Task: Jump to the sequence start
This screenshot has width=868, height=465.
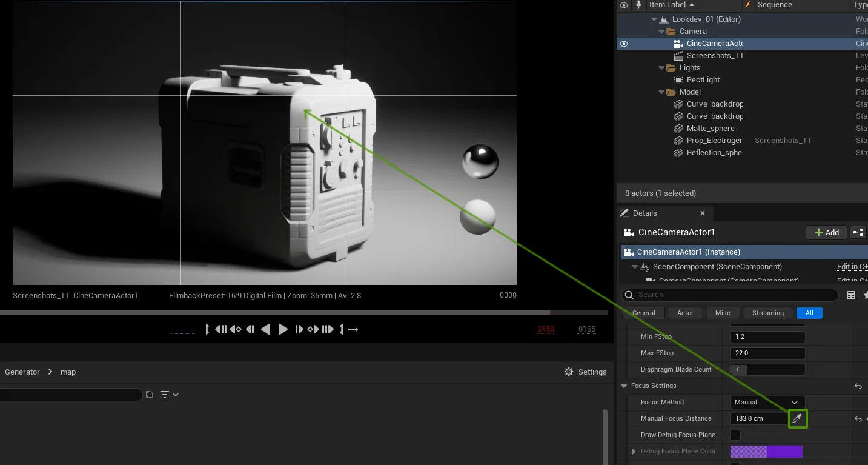Action: (208, 329)
